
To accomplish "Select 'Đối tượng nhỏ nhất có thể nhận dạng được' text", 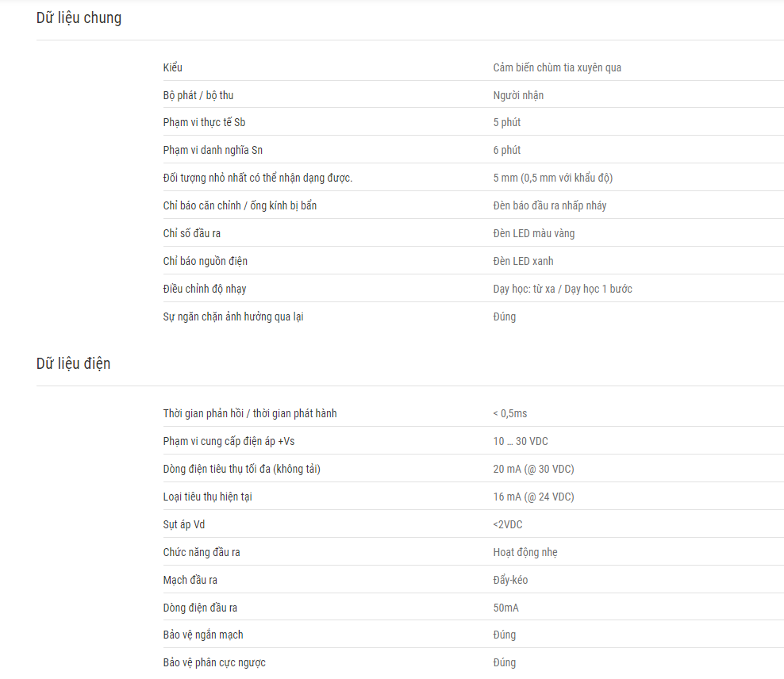I will click(x=258, y=178).
